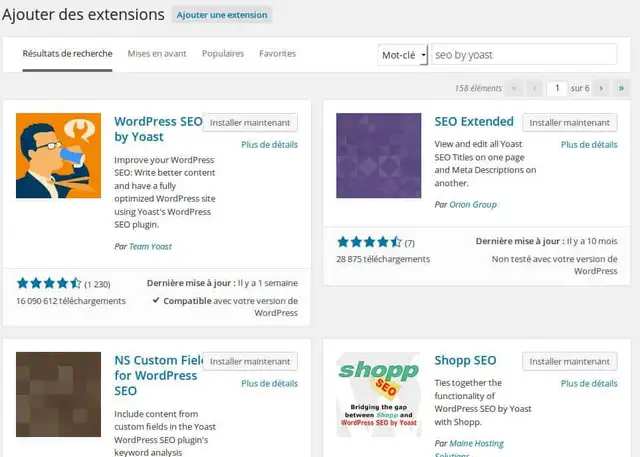Go to previous page pagination arrow
The height and width of the screenshot is (457, 640).
[534, 88]
